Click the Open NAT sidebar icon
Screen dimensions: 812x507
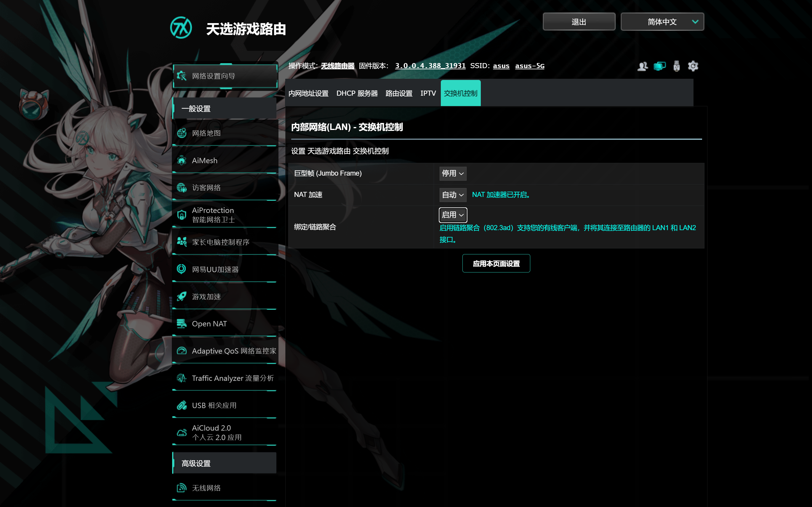tap(182, 324)
